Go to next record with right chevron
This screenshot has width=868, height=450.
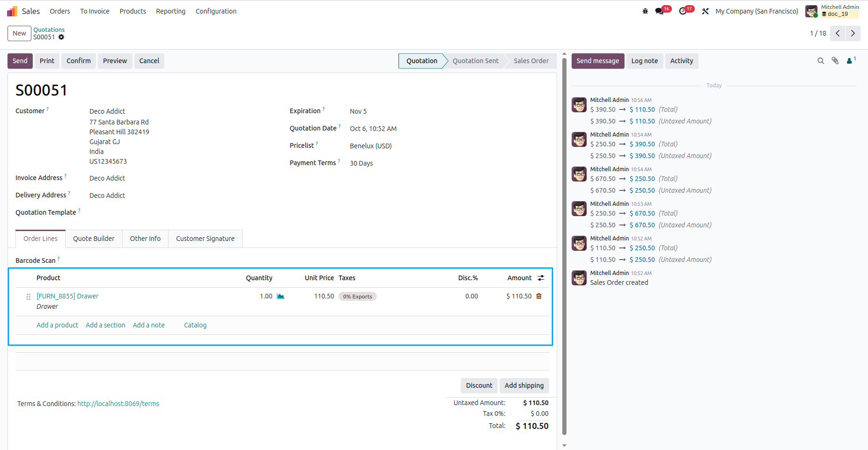point(853,33)
